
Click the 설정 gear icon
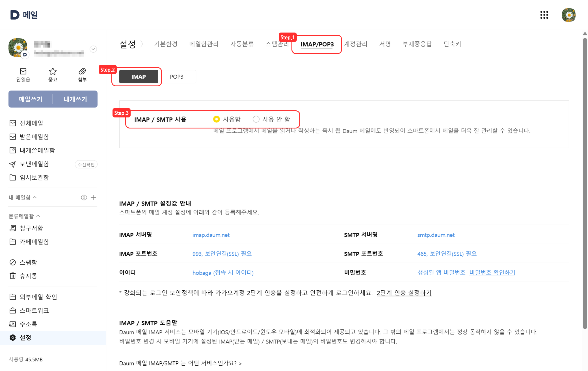(13, 338)
